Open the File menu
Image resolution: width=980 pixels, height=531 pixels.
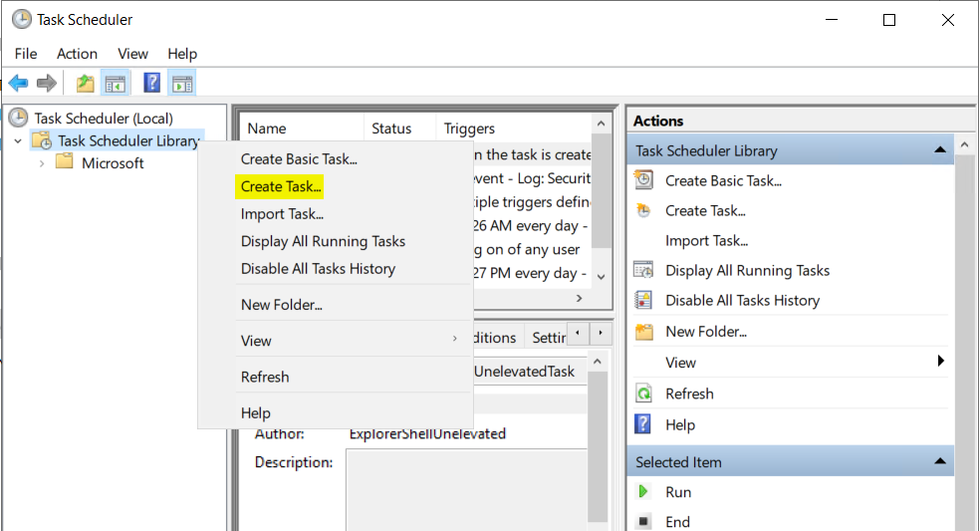[x=26, y=54]
